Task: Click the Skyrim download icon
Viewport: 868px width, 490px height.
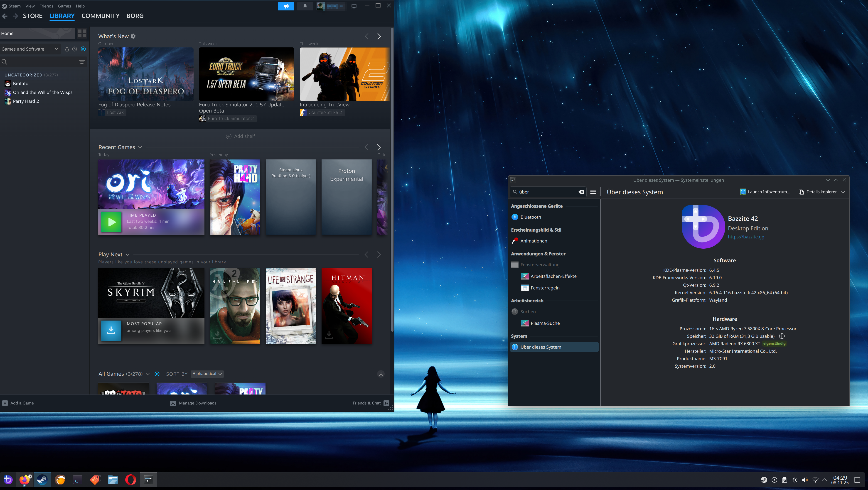Action: [x=111, y=330]
